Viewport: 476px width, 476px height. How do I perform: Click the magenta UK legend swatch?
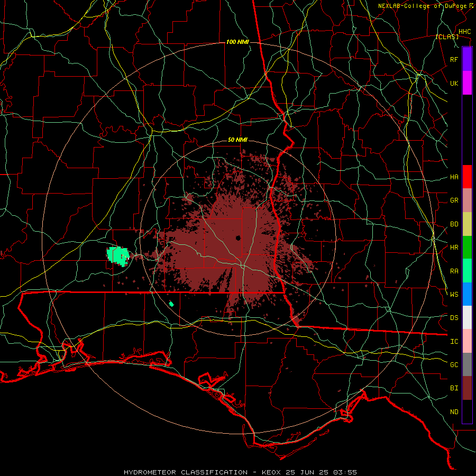click(467, 83)
